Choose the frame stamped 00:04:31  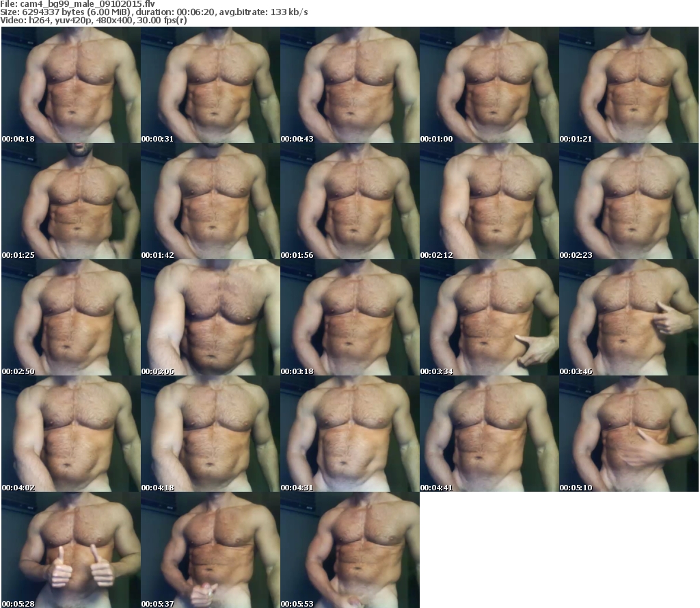pos(350,434)
